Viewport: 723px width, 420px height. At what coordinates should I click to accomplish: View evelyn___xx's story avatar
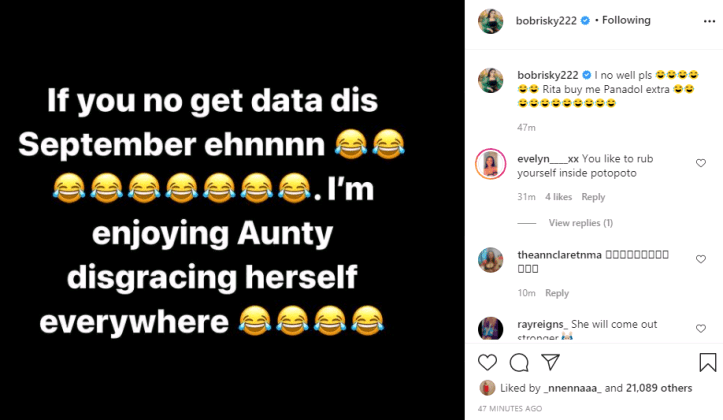491,164
